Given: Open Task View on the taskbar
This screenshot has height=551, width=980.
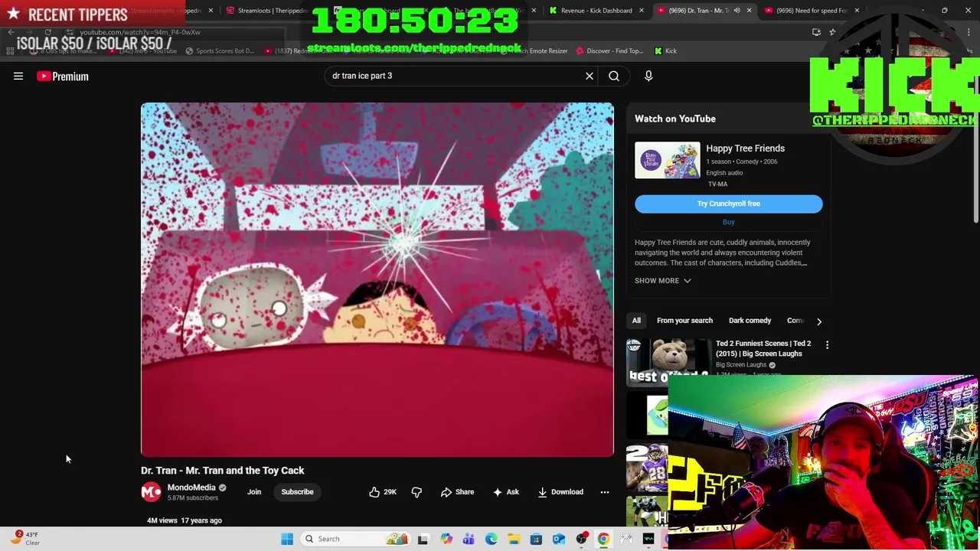Looking at the screenshot, I should 423,539.
